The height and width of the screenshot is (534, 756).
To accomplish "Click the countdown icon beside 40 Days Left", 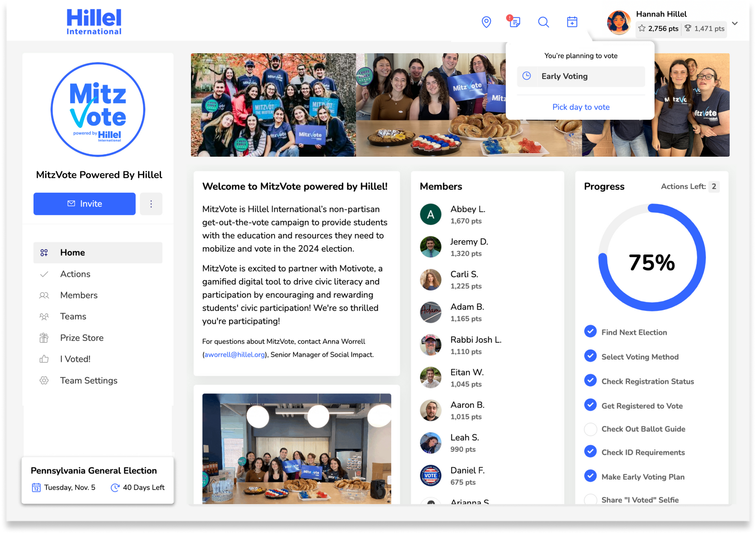I will (x=115, y=488).
